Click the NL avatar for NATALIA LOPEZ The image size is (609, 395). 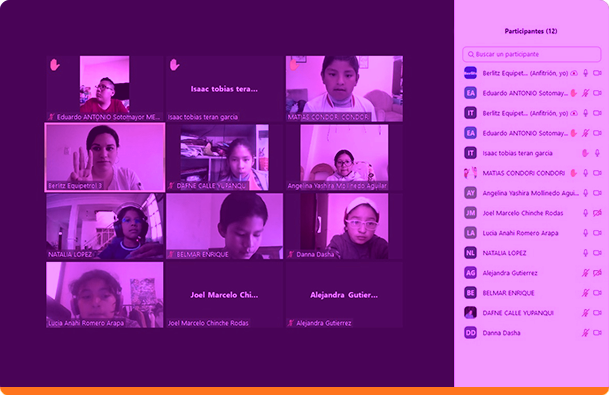(470, 253)
